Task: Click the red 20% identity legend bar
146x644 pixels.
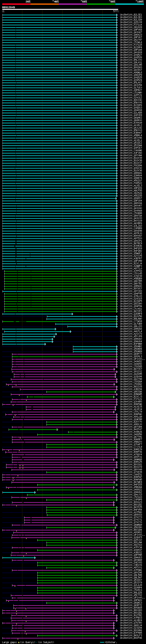Action: tap(16, 4)
